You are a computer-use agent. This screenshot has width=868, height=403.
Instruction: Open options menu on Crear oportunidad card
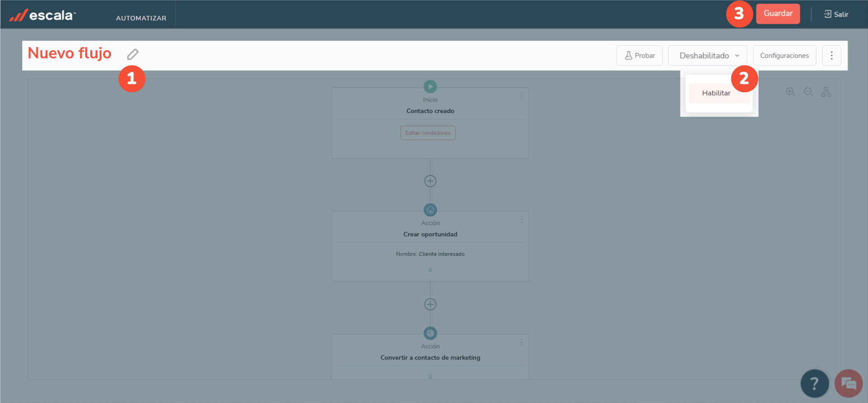[521, 219]
